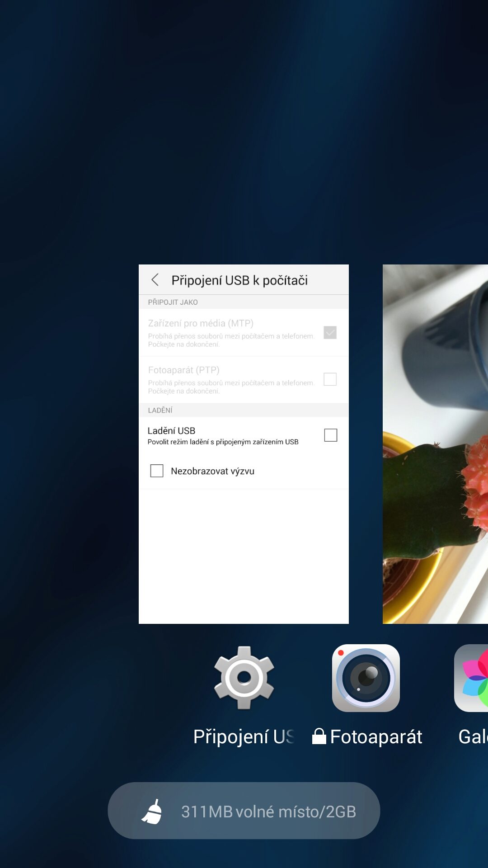
Task: Open the Fotoaparát camera app icon
Action: (x=366, y=678)
